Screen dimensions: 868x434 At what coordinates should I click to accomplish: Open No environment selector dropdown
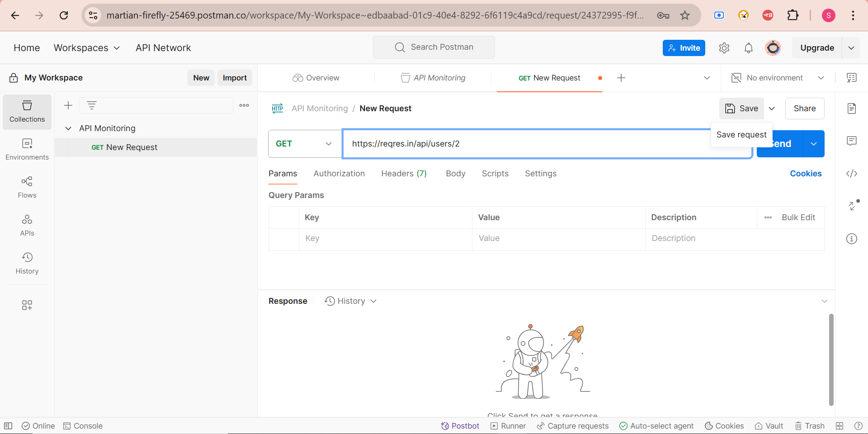coord(778,78)
